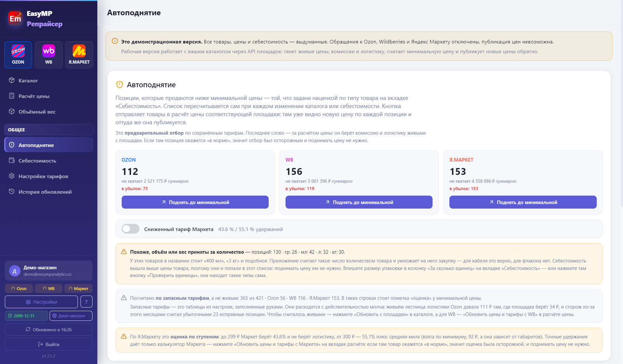Image resolution: width=623 pixels, height=364 pixels.
Task: Log out with Выйти button
Action: point(49,344)
